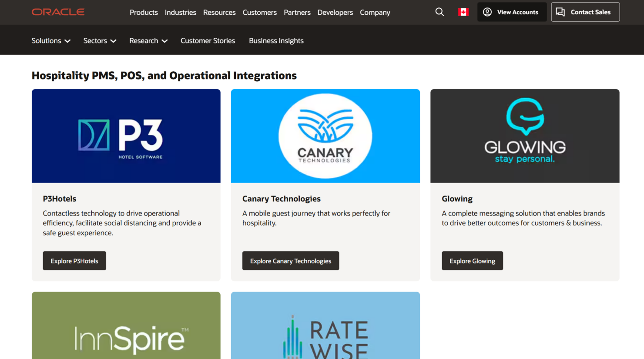
Task: Expand the Solutions dropdown
Action: point(51,40)
